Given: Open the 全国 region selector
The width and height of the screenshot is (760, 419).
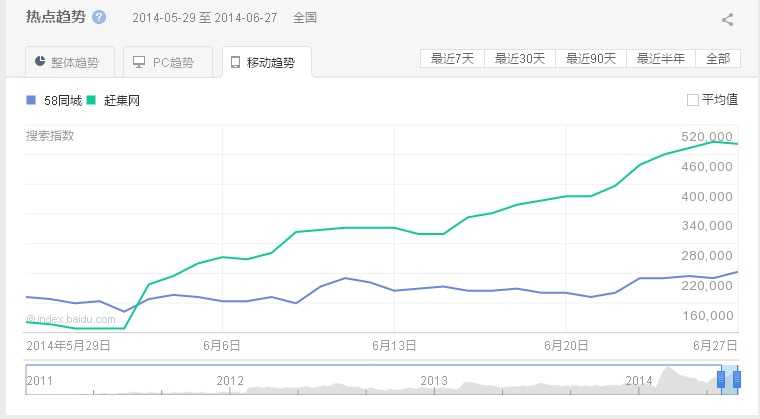Looking at the screenshot, I should coord(305,18).
